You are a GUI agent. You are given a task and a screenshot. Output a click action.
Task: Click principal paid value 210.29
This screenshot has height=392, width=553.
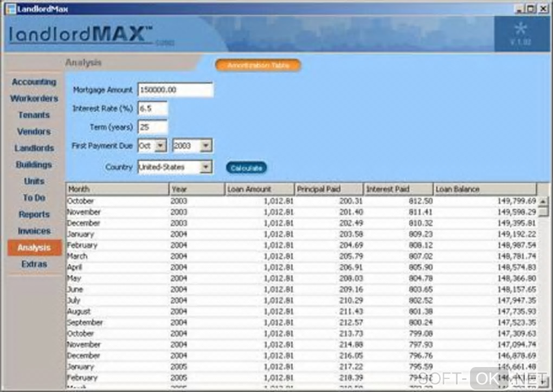351,300
